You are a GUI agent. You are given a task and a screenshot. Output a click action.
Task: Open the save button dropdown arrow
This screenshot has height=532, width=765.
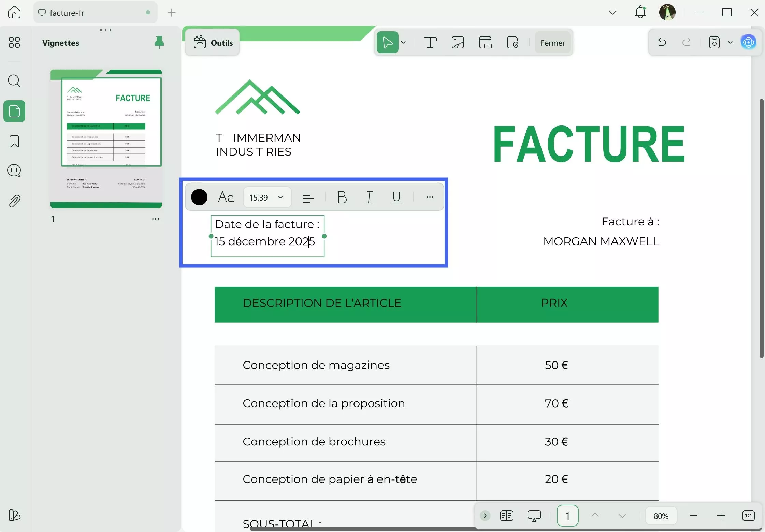point(730,42)
